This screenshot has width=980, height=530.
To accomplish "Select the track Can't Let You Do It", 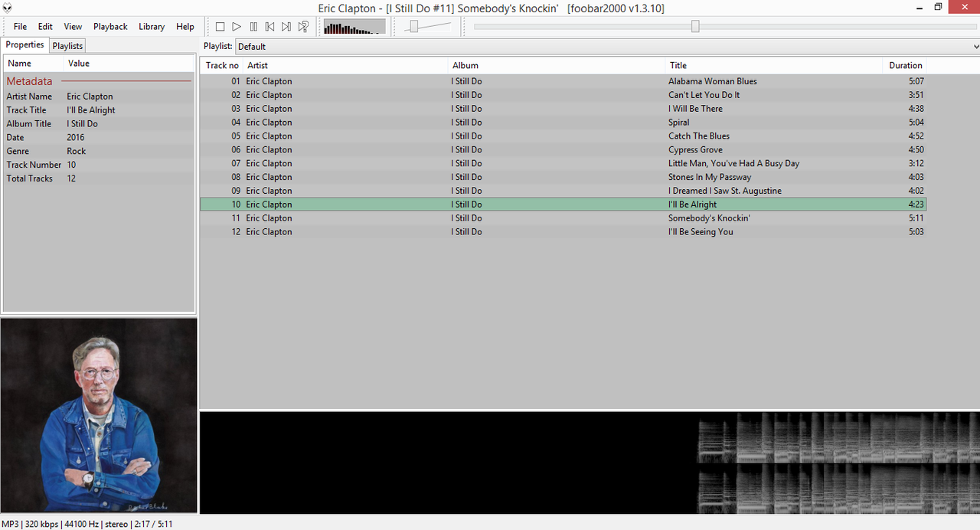I will [x=563, y=95].
